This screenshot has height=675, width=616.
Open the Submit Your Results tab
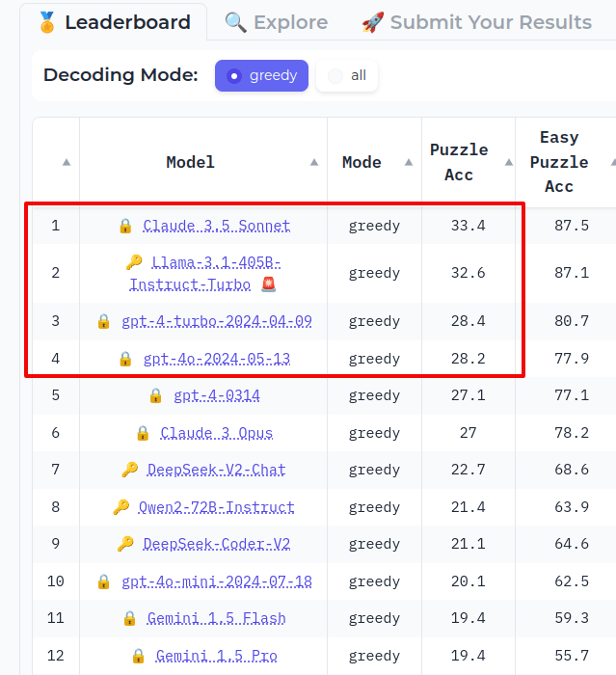pos(477,22)
